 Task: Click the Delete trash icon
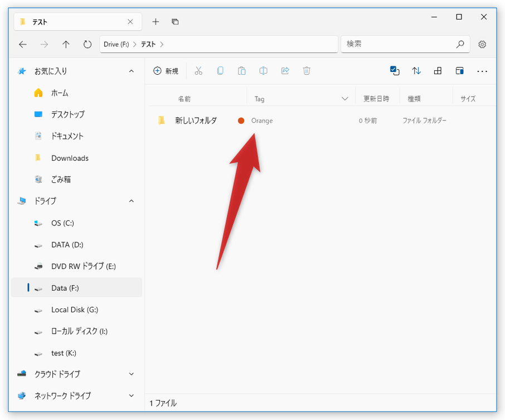[307, 71]
